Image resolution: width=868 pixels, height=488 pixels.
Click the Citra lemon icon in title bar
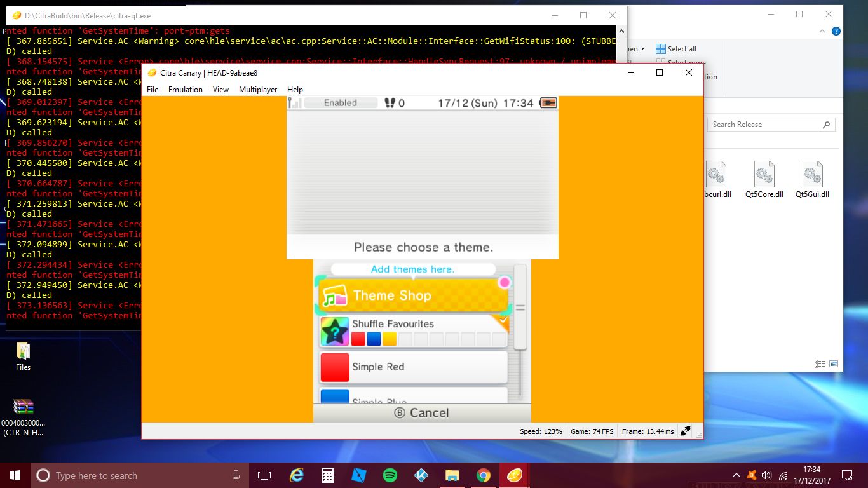(152, 72)
